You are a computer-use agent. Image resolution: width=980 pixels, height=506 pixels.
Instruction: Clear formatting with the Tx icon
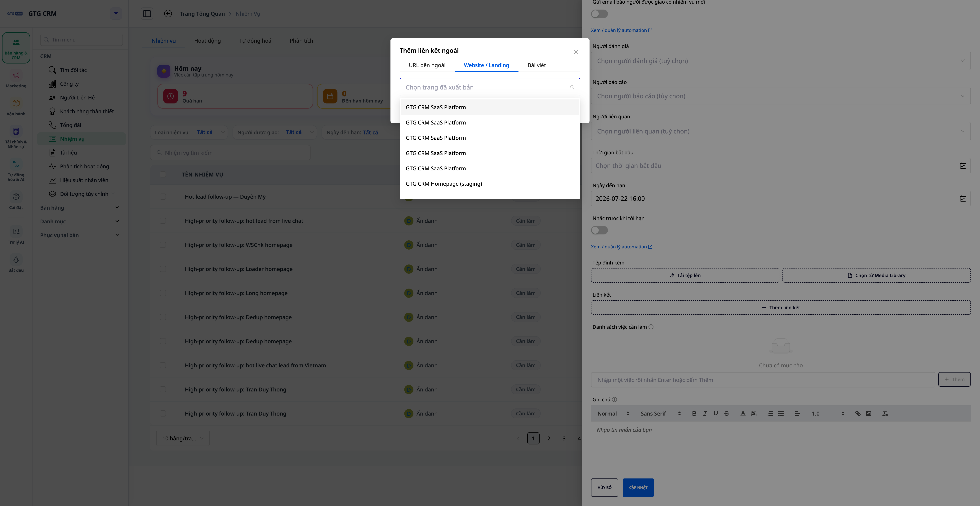click(885, 413)
